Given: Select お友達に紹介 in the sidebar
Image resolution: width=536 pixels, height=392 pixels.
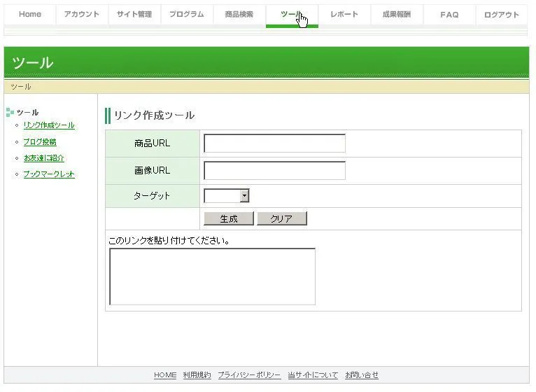Looking at the screenshot, I should coord(44,158).
